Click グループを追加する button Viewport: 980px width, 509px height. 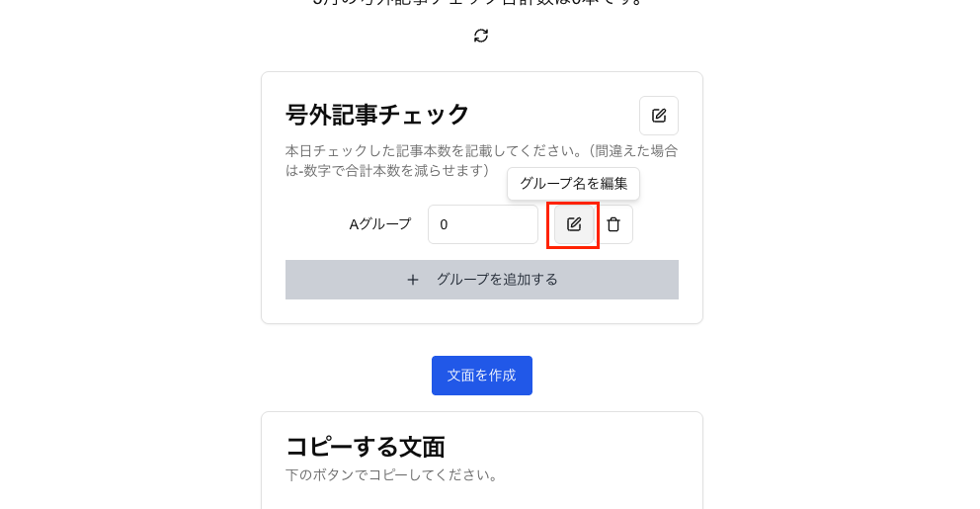482,280
